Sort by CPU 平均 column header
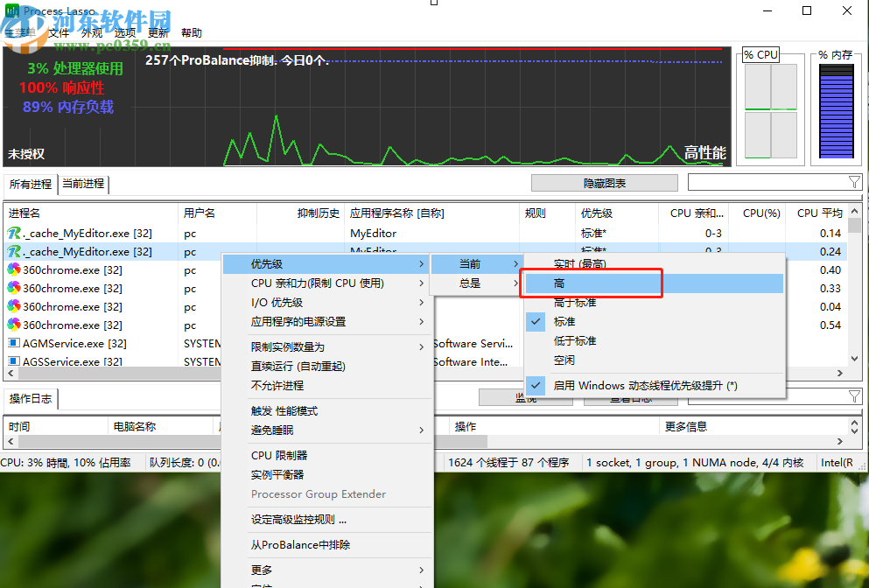The image size is (869, 588). point(816,213)
